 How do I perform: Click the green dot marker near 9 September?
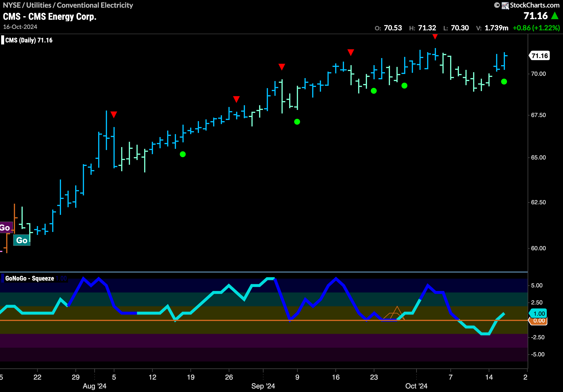point(297,122)
